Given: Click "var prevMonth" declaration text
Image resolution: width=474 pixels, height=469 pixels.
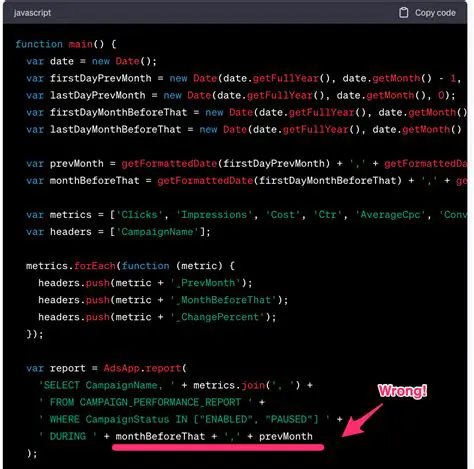Looking at the screenshot, I should click(x=65, y=164).
